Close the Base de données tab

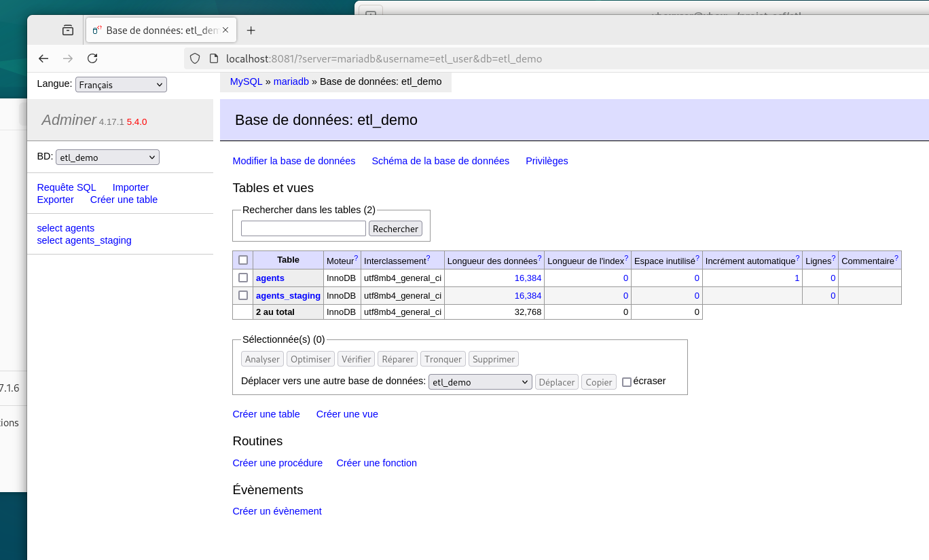226,31
